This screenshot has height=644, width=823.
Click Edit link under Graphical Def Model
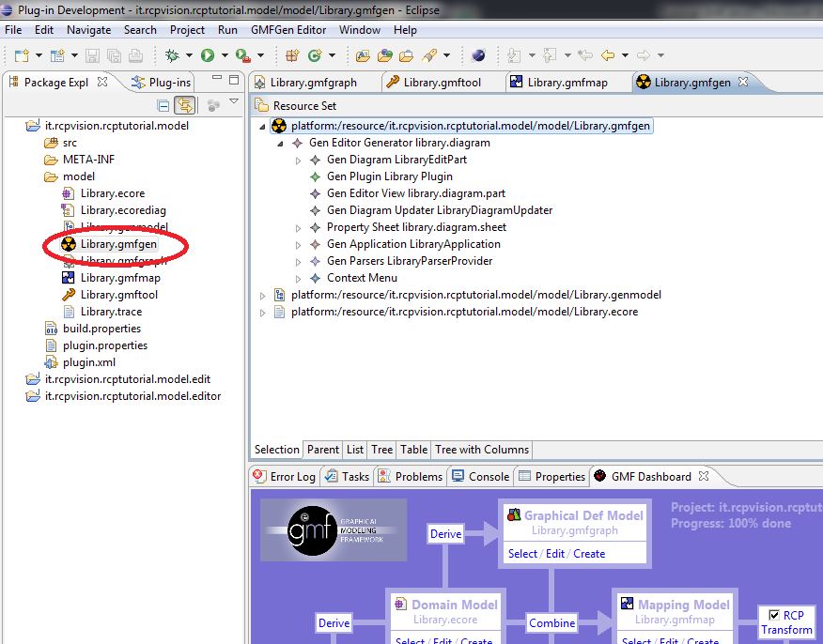[555, 553]
